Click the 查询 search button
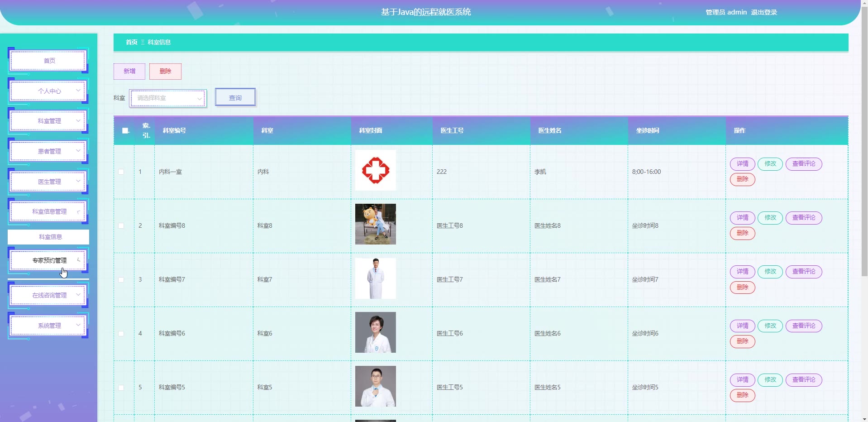Screen dimensions: 868x422 coord(235,97)
